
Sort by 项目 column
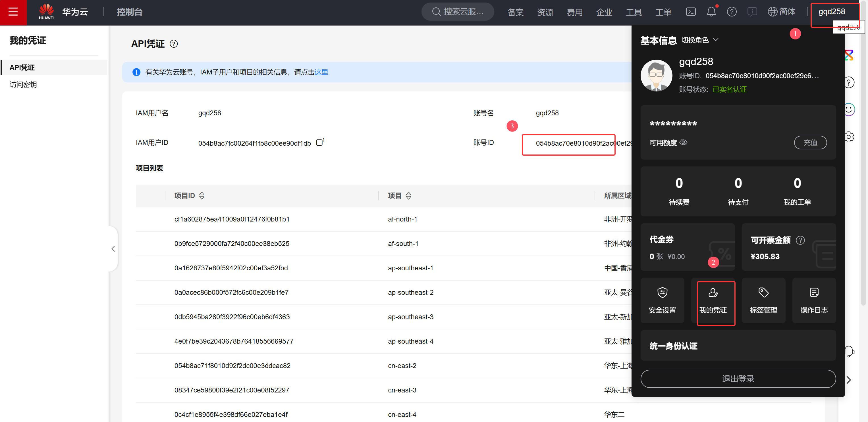pos(408,196)
